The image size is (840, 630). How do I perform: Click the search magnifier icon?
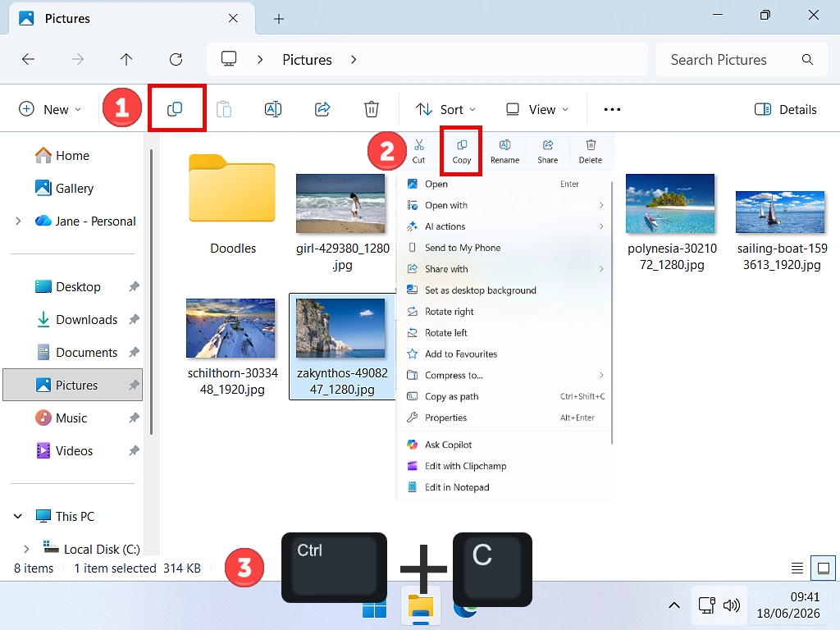tap(807, 59)
